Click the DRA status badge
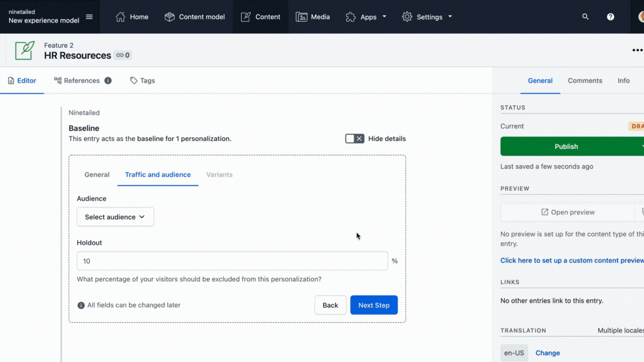This screenshot has width=644, height=362. point(636,126)
